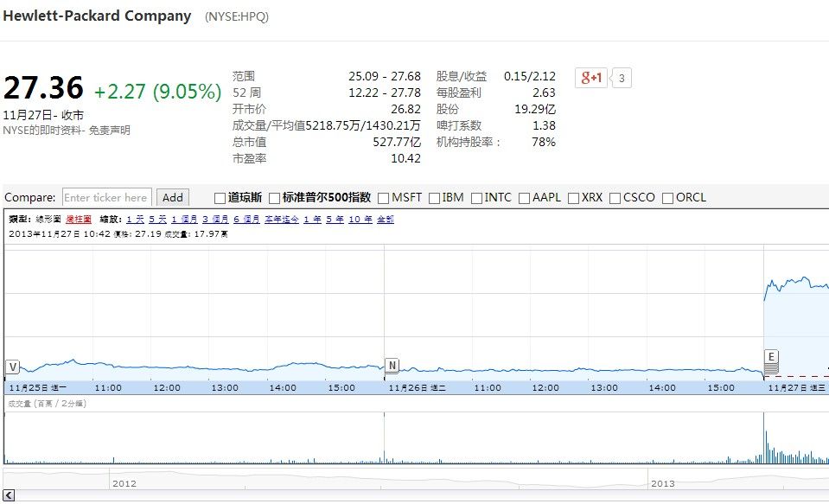
Task: Click the 11月27日 date label on axis
Action: 796,387
